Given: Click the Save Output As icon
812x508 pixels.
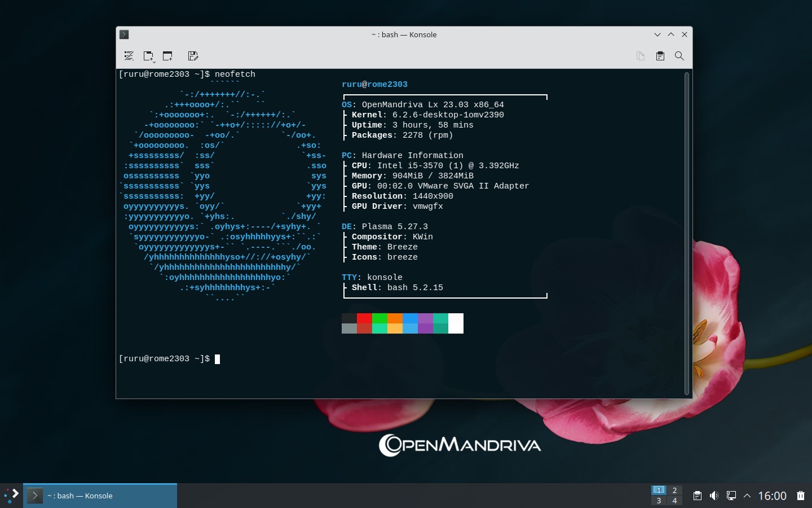Looking at the screenshot, I should pos(193,56).
